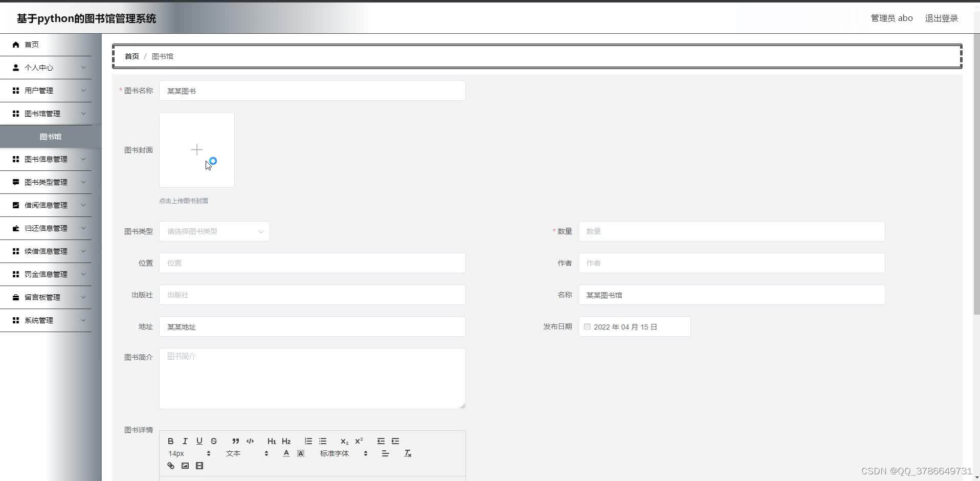Open the text alignment options
Image resolution: width=980 pixels, height=481 pixels.
(385, 453)
